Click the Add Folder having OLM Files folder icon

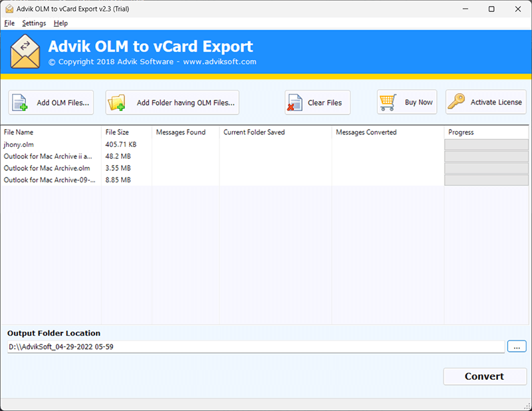116,102
